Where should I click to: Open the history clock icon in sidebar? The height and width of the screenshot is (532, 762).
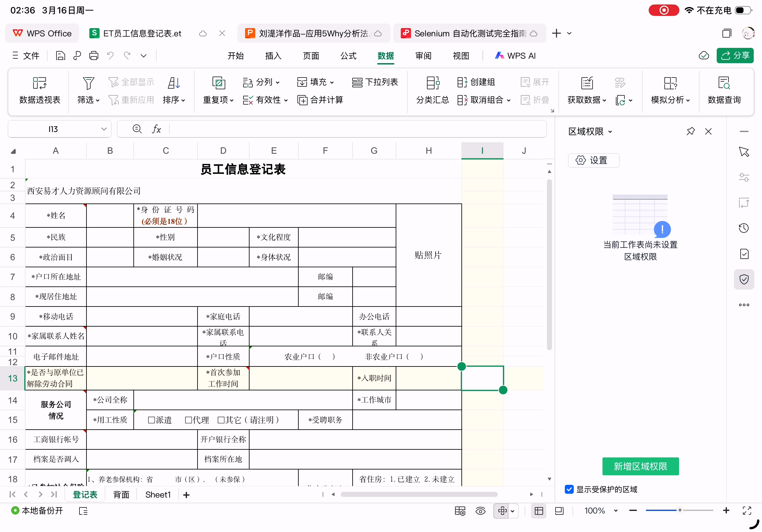coord(744,228)
